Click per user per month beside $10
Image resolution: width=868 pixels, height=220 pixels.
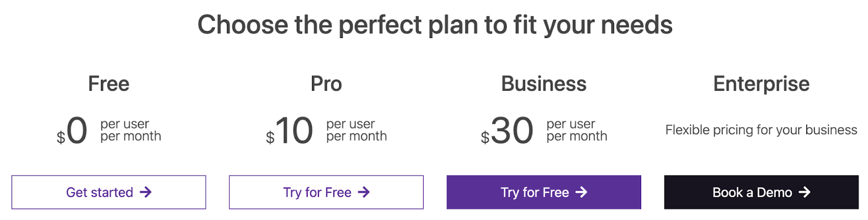[356, 130]
